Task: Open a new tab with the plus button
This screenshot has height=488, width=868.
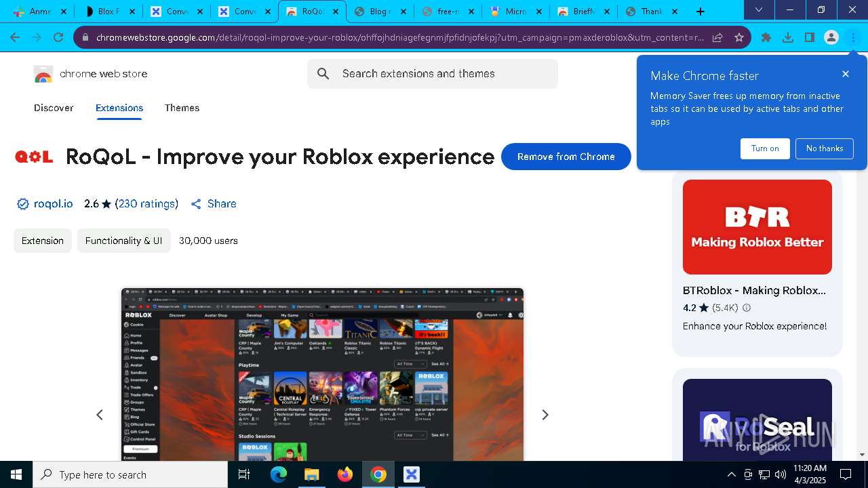Action: point(701,12)
